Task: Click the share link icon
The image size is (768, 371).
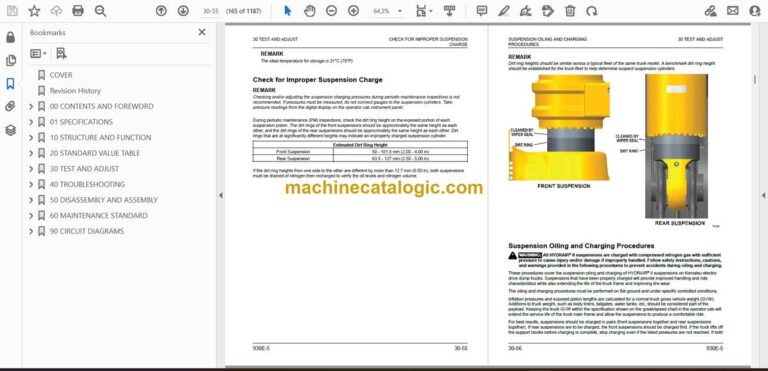Action: pos(711,11)
